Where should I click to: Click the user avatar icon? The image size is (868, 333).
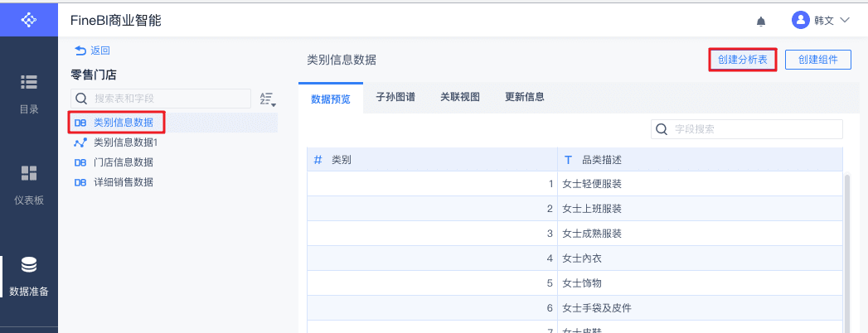[800, 20]
